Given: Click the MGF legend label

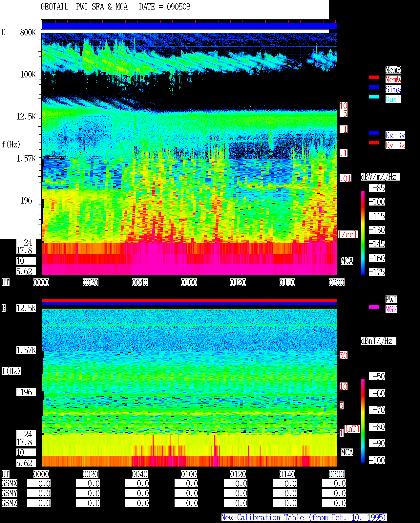Looking at the screenshot, I should click(391, 309).
